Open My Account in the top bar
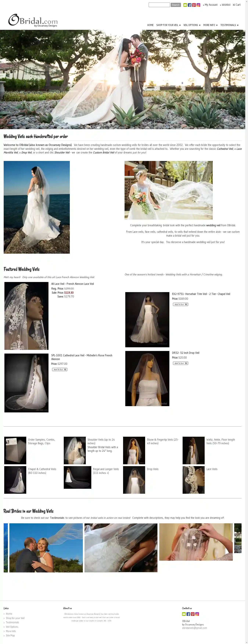Image resolution: width=248 pixels, height=644 pixels. click(210, 5)
